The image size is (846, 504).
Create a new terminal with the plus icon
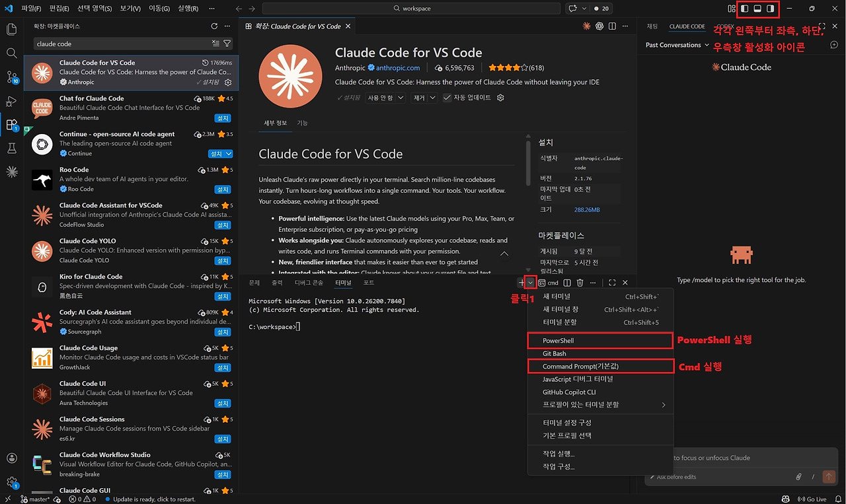(521, 283)
